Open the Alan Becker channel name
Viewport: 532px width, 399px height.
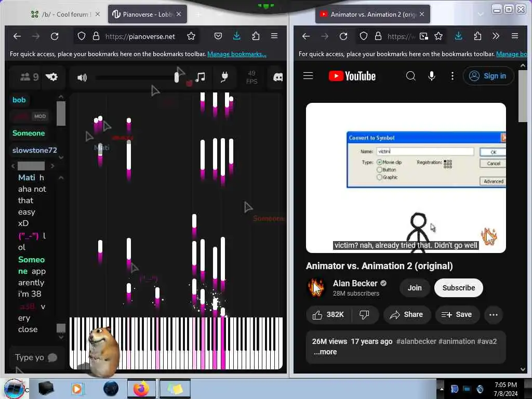click(355, 283)
